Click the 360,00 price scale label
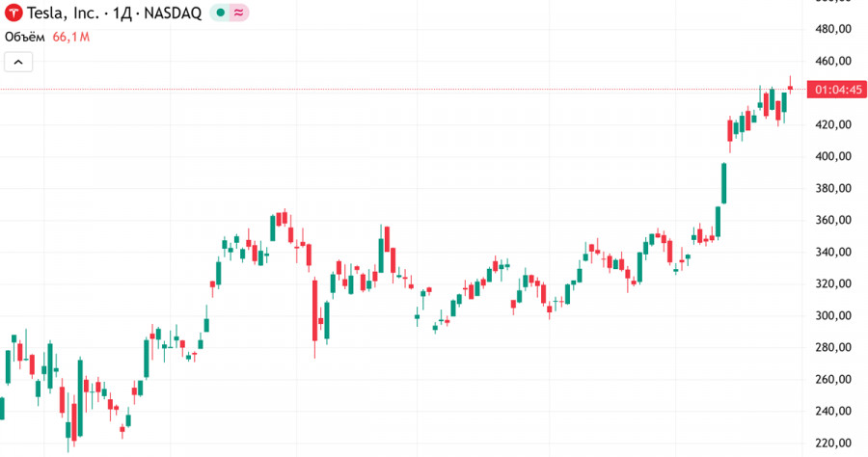This screenshot has width=868, height=457. (832, 220)
